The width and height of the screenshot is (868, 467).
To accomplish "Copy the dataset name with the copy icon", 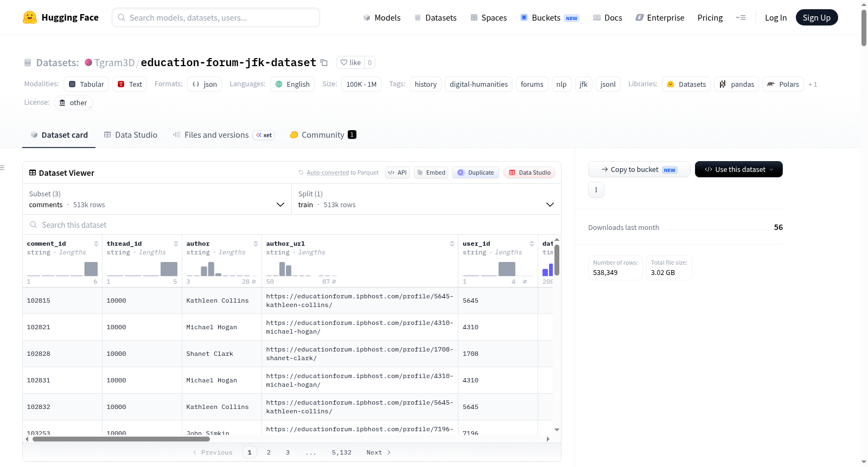I will [324, 62].
